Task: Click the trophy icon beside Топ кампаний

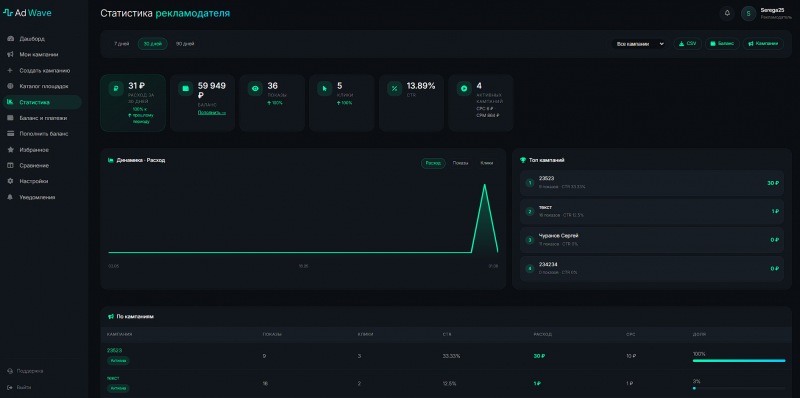Action: (x=522, y=160)
